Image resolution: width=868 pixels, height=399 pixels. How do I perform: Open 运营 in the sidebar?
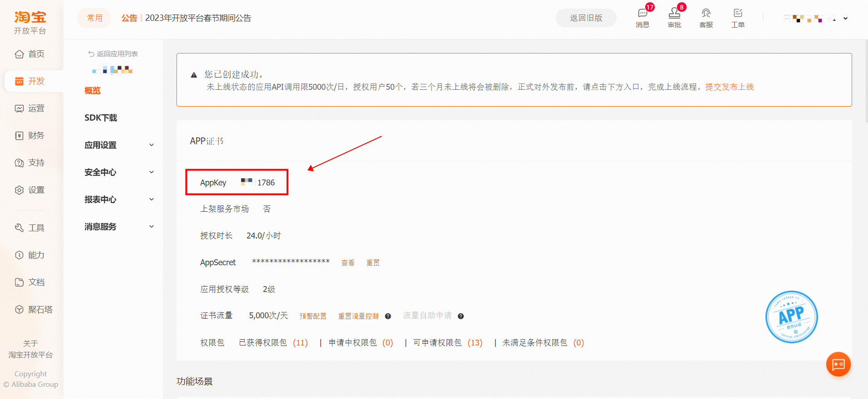30,108
